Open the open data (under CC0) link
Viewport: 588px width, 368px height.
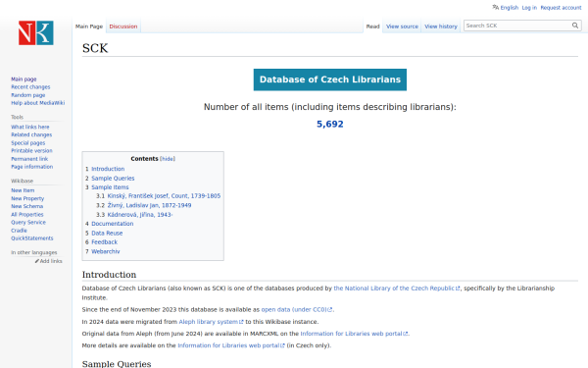point(297,310)
